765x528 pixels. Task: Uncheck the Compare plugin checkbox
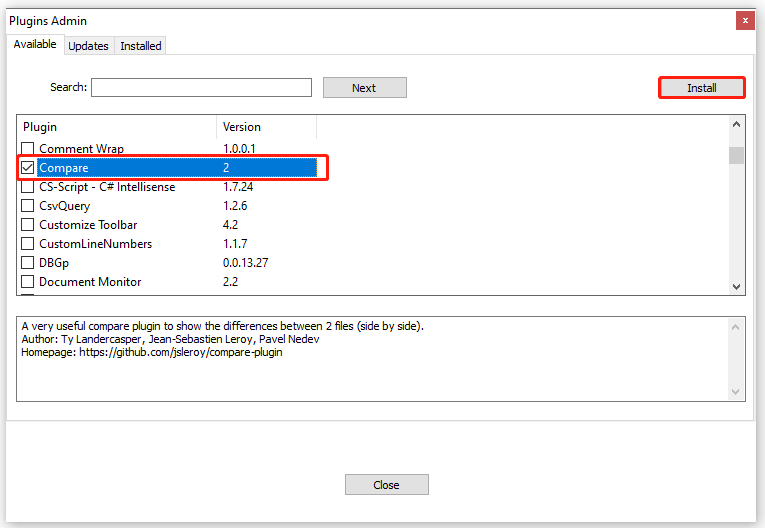coord(27,167)
